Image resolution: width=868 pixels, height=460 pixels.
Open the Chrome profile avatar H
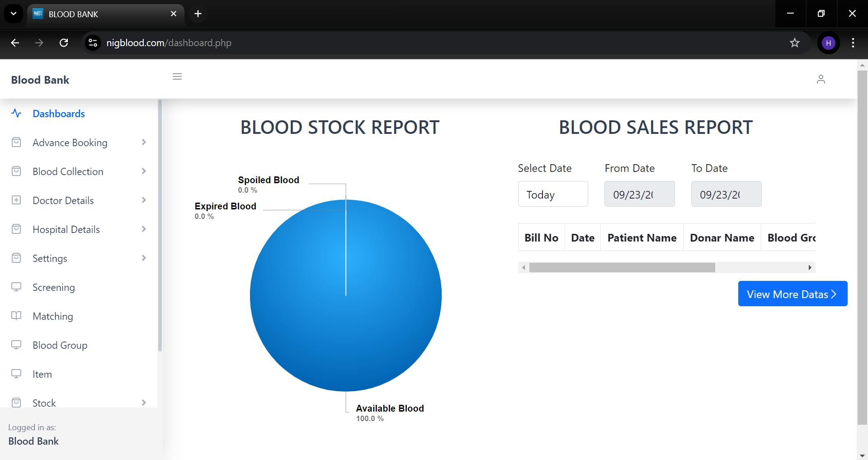(828, 43)
